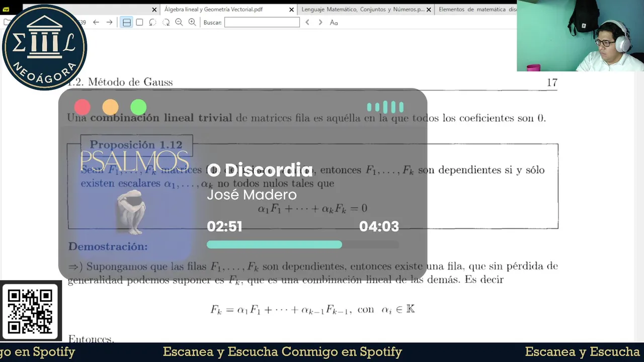Zoom out with the minus magnifier
The width and height of the screenshot is (644, 362).
click(x=179, y=22)
